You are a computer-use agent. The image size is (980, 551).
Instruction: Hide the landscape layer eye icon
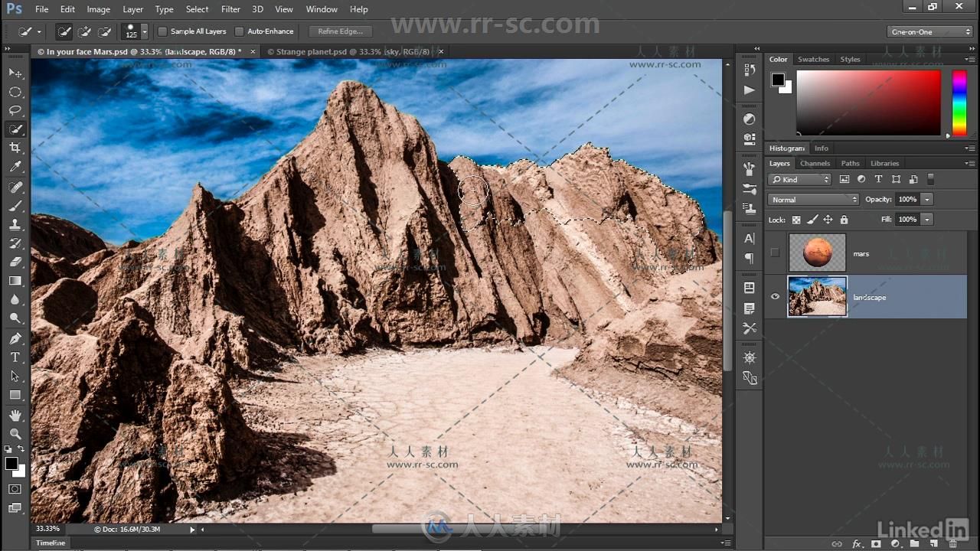[x=775, y=297]
